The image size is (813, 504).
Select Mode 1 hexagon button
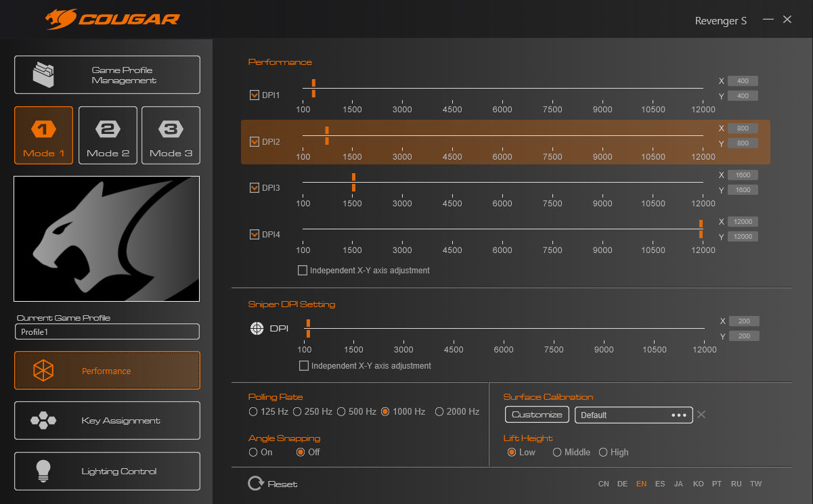click(43, 135)
